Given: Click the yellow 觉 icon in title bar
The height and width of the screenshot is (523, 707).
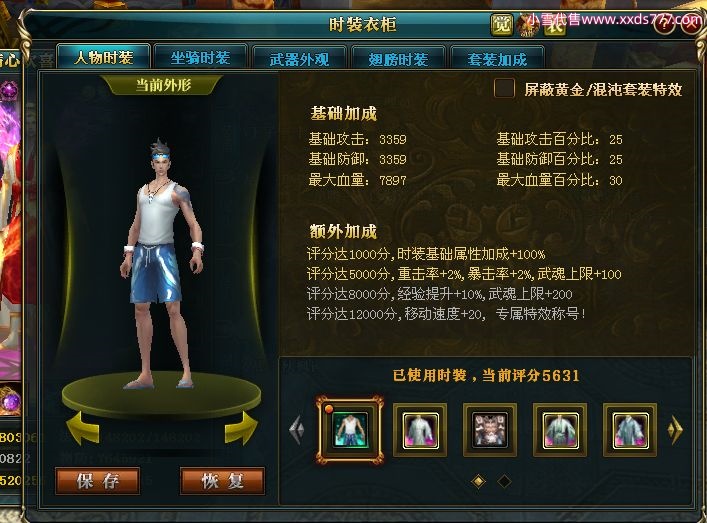Looking at the screenshot, I should point(502,24).
